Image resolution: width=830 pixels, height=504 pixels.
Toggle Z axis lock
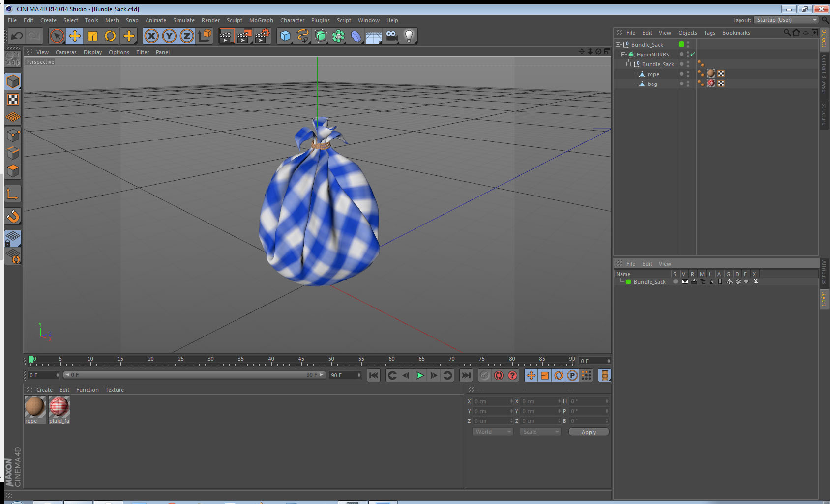(x=187, y=36)
